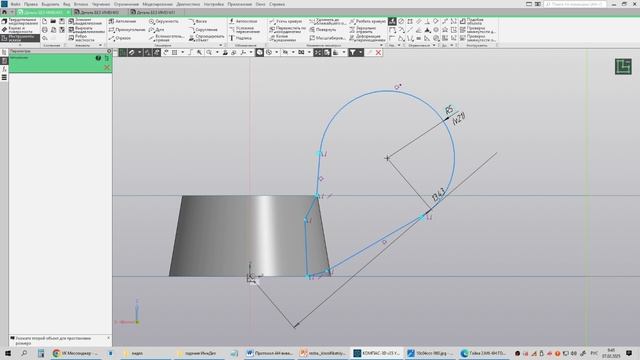The width and height of the screenshot is (640, 360).
Task: Close the active green document tab
Action: 68,12
